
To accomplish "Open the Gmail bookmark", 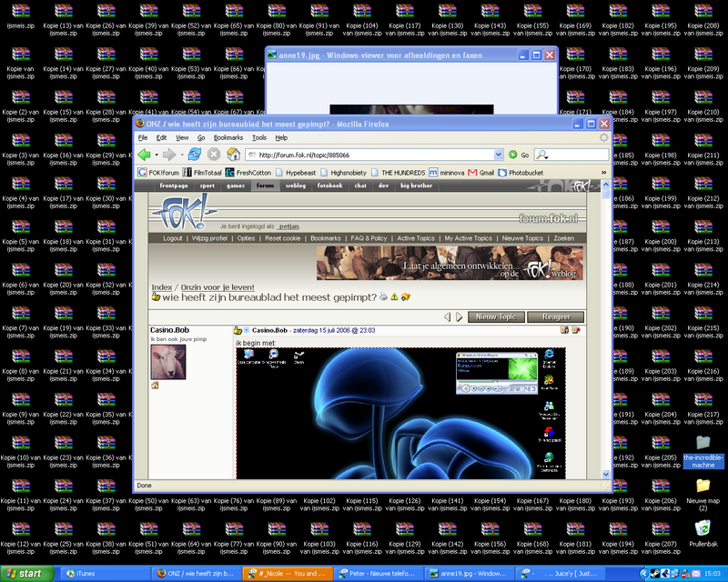I will point(481,173).
